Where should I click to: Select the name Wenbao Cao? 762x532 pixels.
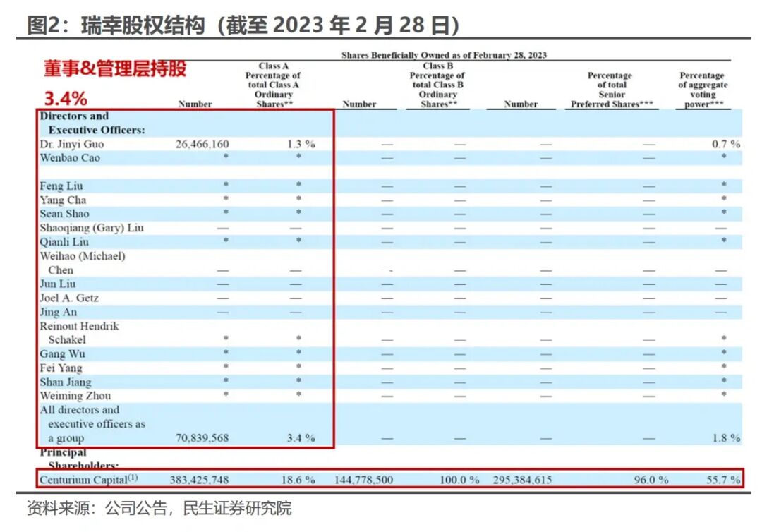click(x=69, y=158)
